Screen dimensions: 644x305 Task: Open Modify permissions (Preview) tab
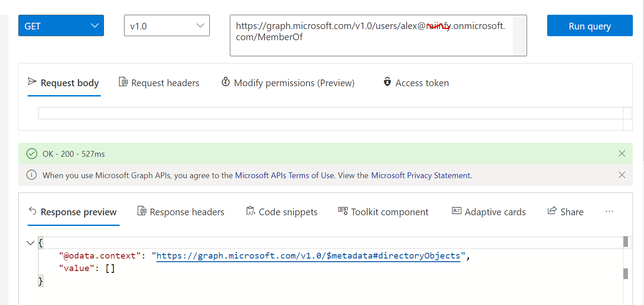pyautogui.click(x=288, y=83)
